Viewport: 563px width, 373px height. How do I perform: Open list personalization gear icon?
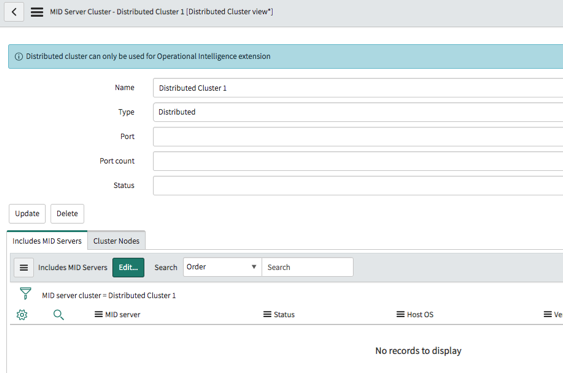point(22,315)
